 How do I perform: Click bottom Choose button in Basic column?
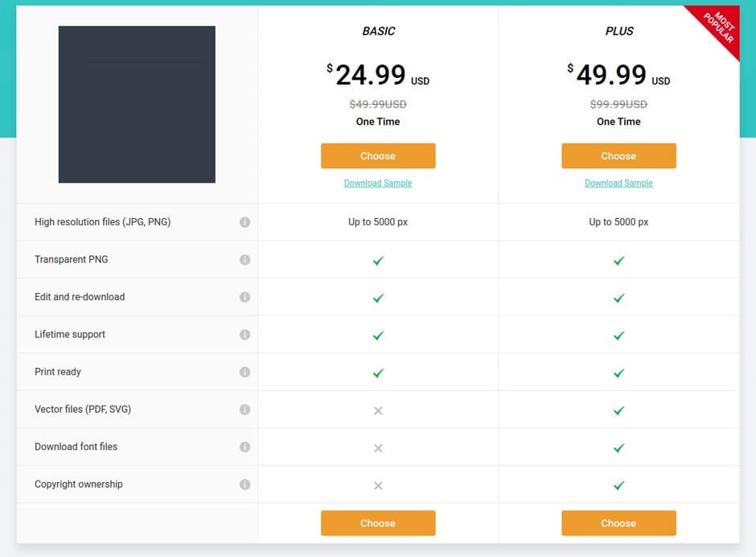[377, 523]
